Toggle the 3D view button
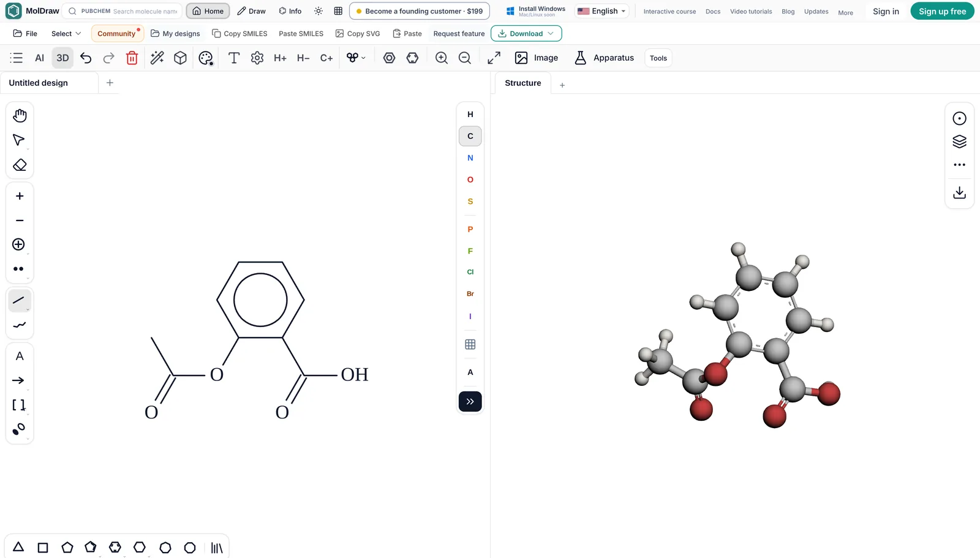 pos(62,58)
